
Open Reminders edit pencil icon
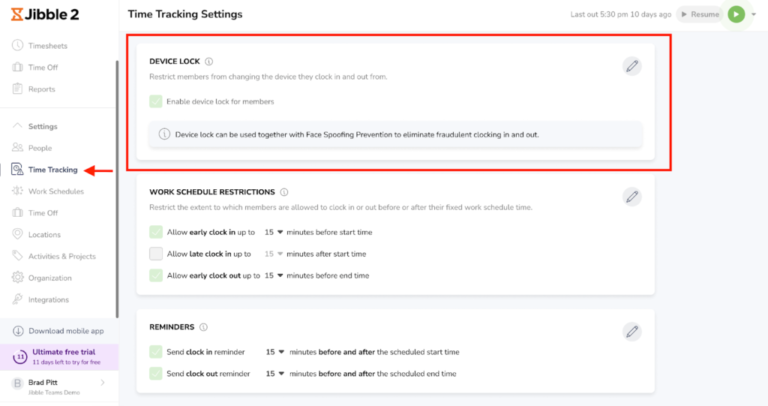click(632, 332)
